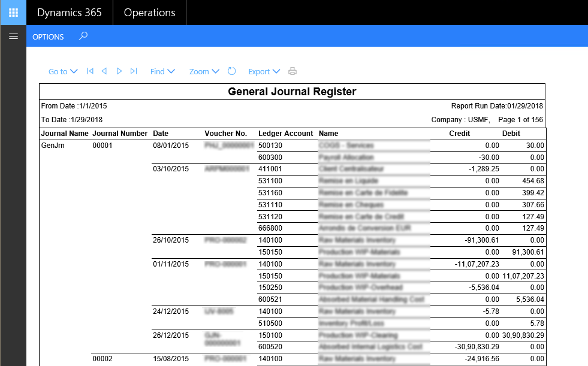Jump to the last page of the report

pyautogui.click(x=134, y=71)
